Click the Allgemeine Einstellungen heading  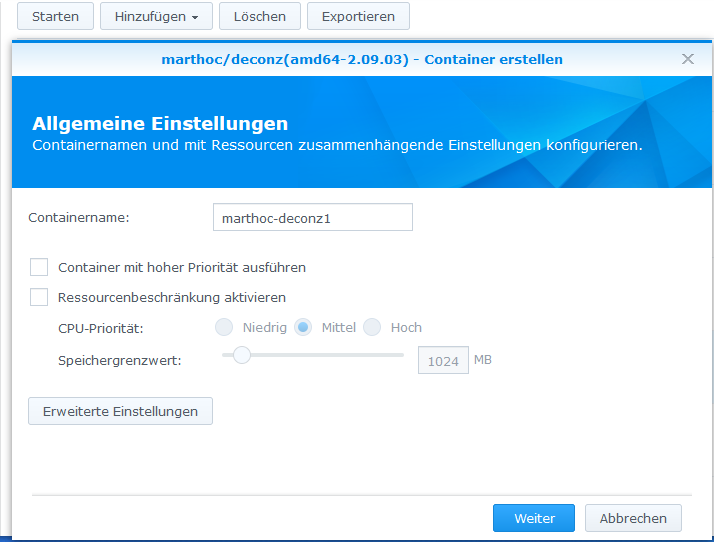(x=160, y=123)
